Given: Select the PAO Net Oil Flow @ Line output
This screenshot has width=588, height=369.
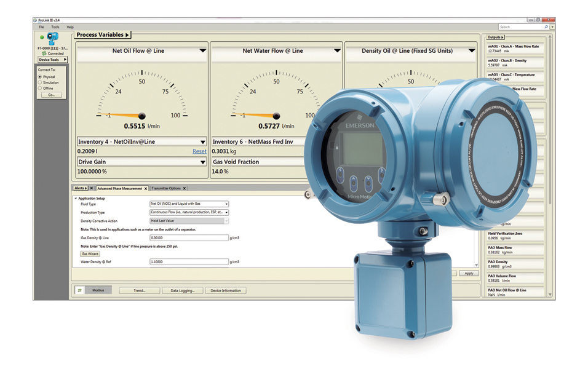Looking at the screenshot, I should pyautogui.click(x=514, y=292).
